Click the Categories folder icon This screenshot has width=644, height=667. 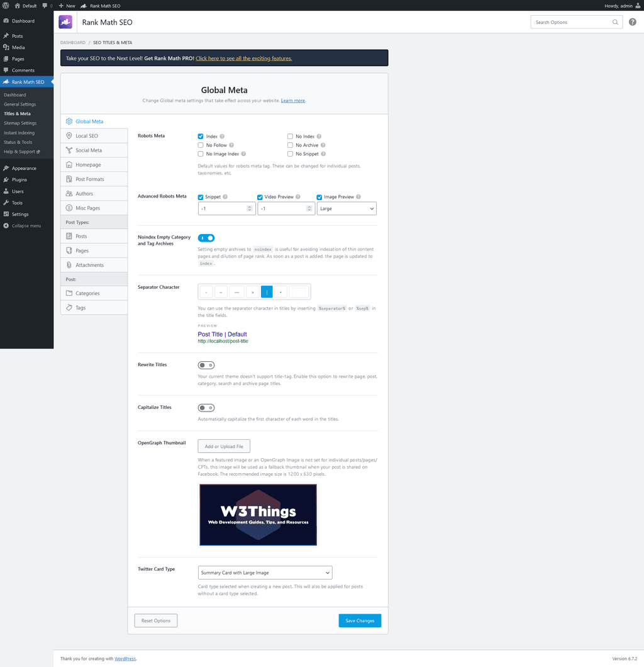(x=69, y=293)
